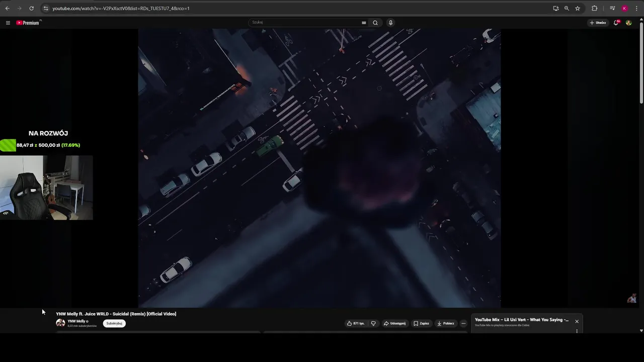Screen dimensions: 644x362
Task: Open site information icon in address bar
Action: click(46, 9)
